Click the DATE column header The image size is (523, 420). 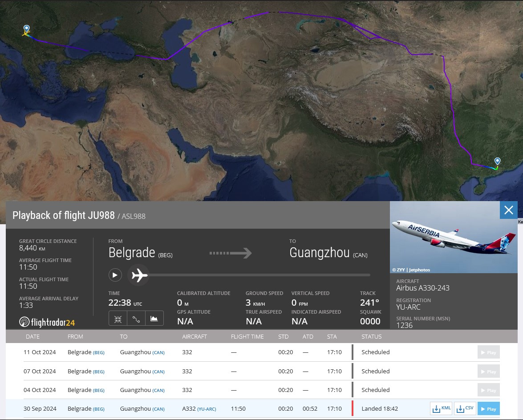click(32, 337)
